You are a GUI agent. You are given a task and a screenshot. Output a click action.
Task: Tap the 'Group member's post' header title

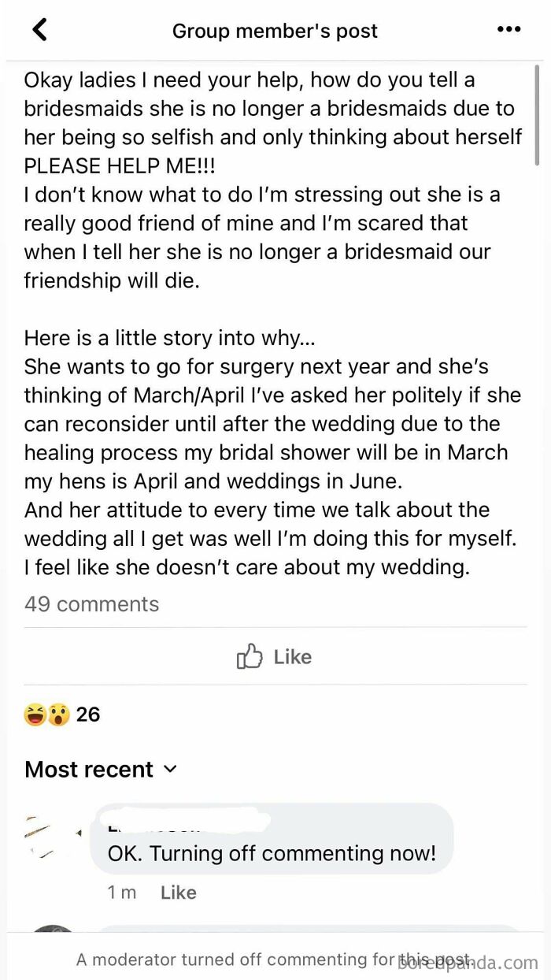275,31
